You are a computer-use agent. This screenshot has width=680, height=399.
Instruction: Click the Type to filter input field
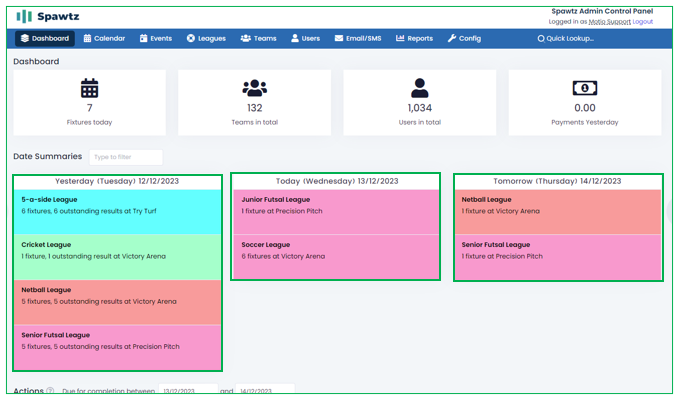(x=126, y=157)
